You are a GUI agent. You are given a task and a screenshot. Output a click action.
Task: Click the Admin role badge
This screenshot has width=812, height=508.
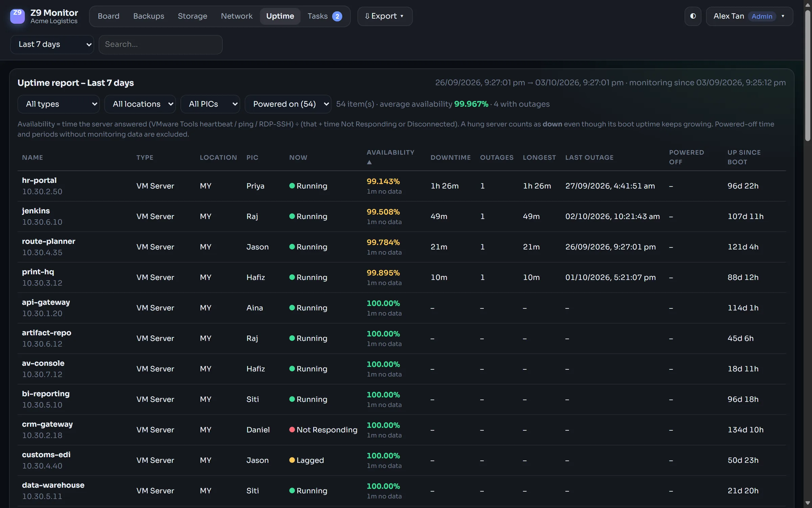coord(762,16)
